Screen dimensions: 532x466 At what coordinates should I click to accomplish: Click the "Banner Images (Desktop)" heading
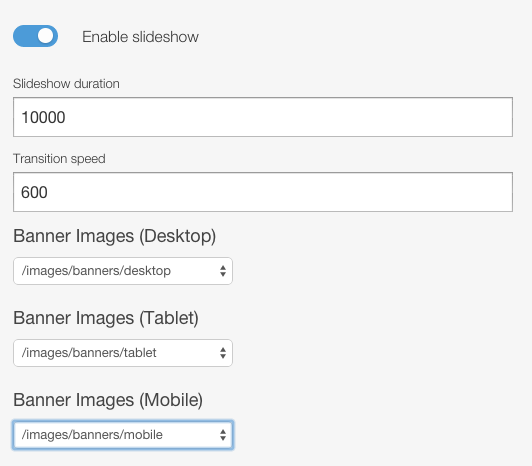[114, 236]
